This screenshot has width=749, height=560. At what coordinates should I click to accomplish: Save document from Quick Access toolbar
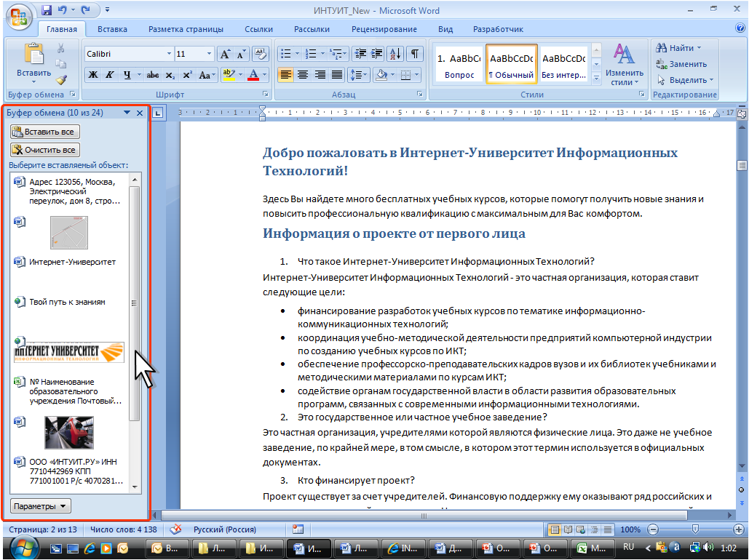click(47, 9)
